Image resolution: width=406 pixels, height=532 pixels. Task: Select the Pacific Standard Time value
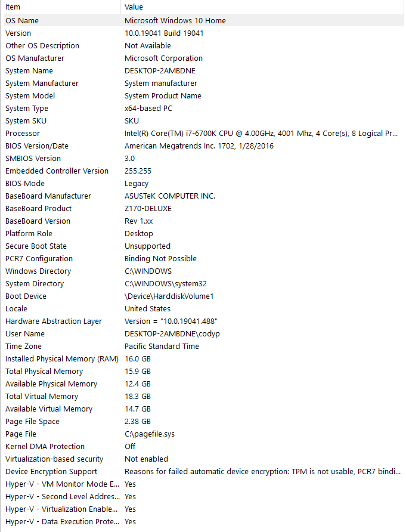162,347
